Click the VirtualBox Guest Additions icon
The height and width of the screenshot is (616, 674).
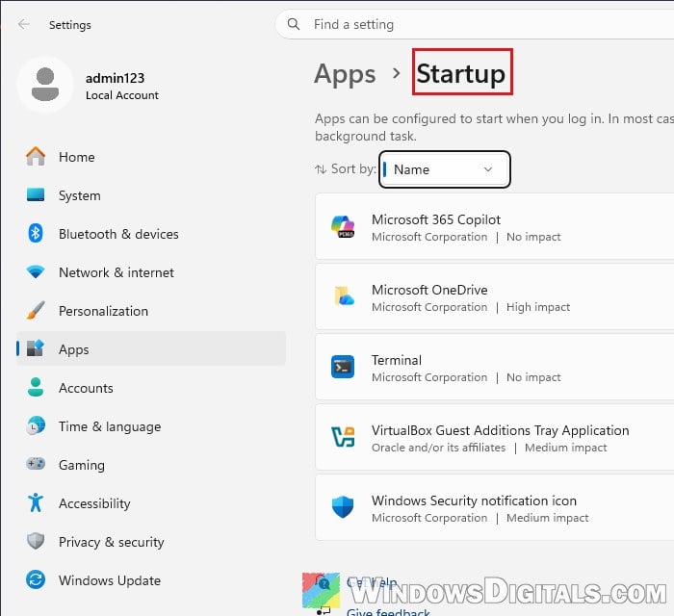point(343,437)
